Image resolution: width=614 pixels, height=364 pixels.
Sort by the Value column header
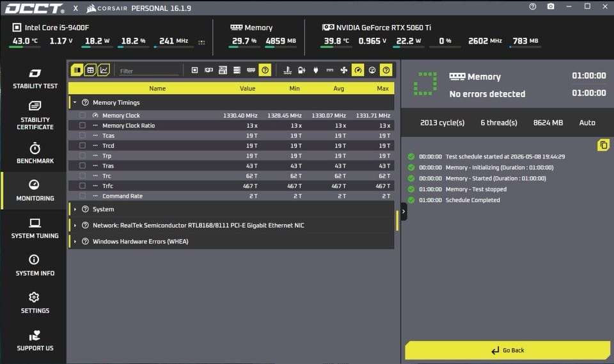click(248, 88)
